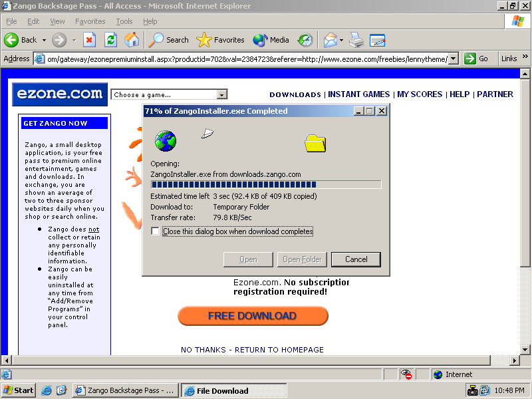Click the horizontal scrollbar thumb
The height and width of the screenshot is (399, 532).
[251, 360]
